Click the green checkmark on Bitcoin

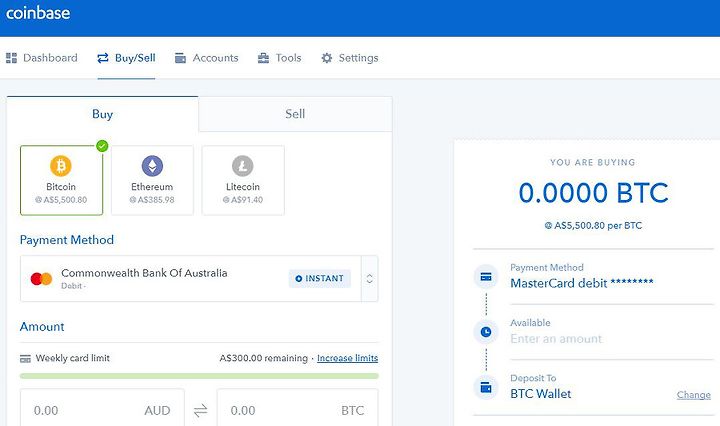pos(102,146)
